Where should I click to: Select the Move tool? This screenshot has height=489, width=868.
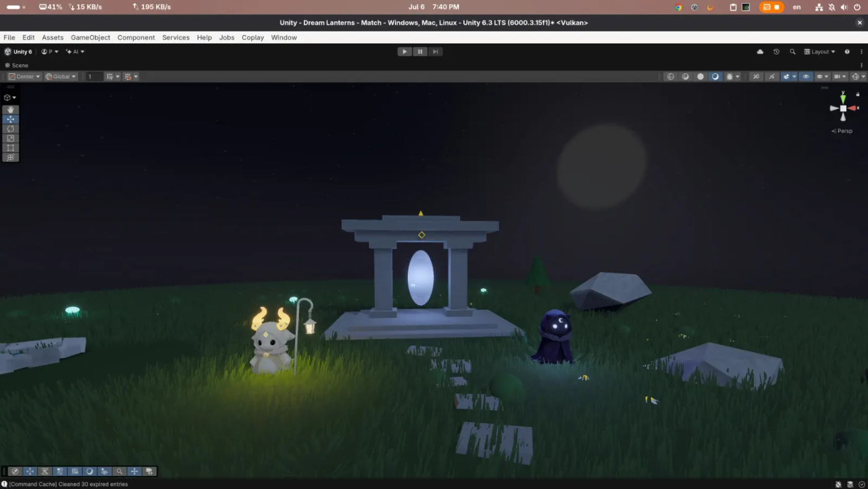11,119
